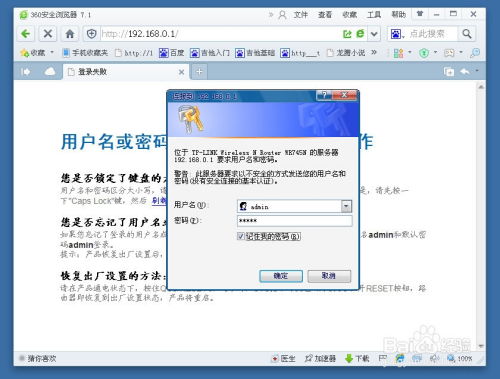Open the 文件 menu
This screenshot has height=379, width=500.
pyautogui.click(x=300, y=15)
